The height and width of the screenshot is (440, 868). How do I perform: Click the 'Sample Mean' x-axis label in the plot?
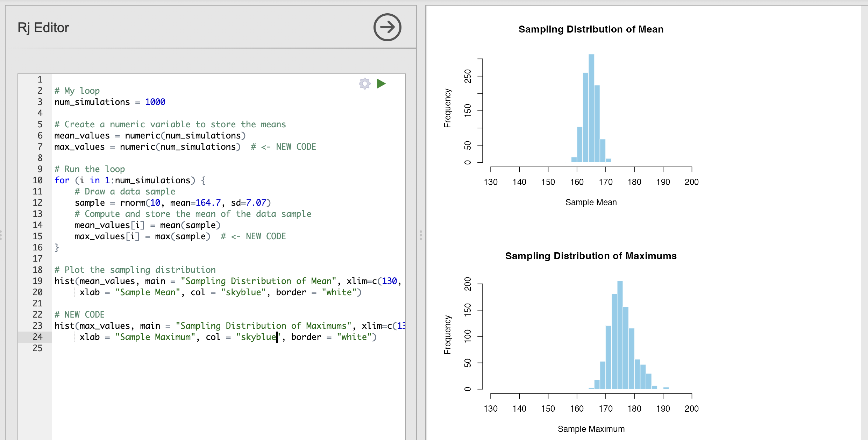pos(591,203)
